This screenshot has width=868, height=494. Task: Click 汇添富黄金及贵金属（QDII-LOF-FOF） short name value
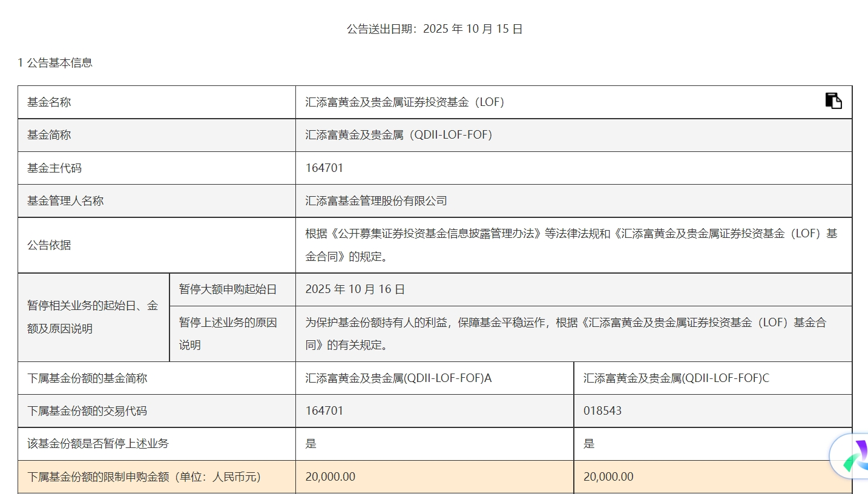pos(399,135)
